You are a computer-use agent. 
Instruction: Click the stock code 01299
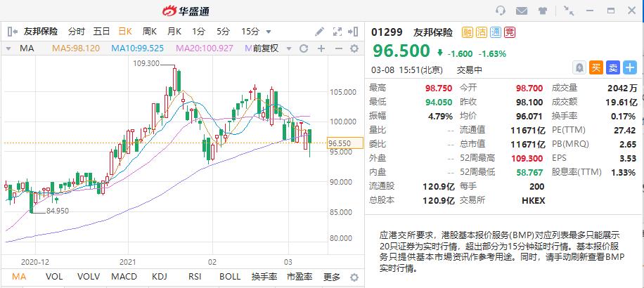[x=387, y=32]
